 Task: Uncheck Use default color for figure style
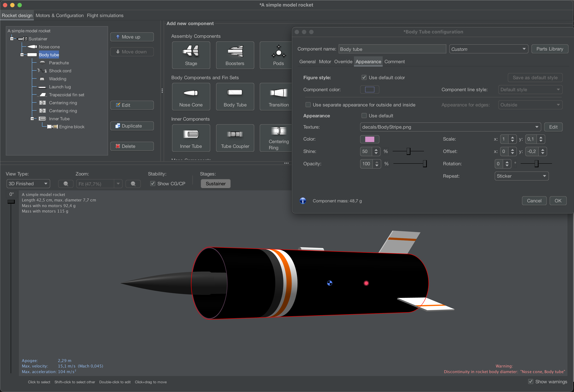[x=364, y=77]
